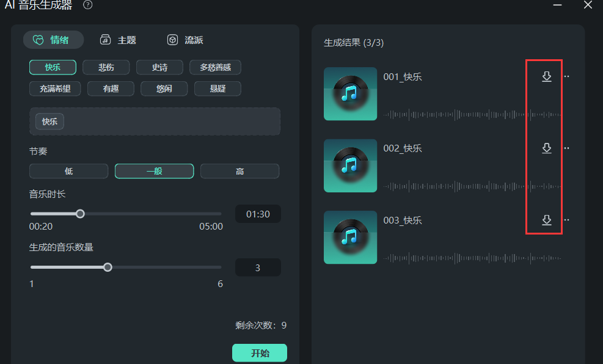Select the 史诗 mood option
The height and width of the screenshot is (364, 603).
[x=159, y=67]
